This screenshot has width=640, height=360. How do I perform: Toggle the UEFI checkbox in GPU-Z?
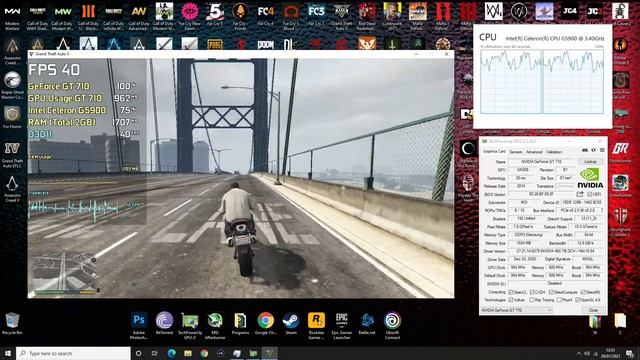pos(590,194)
